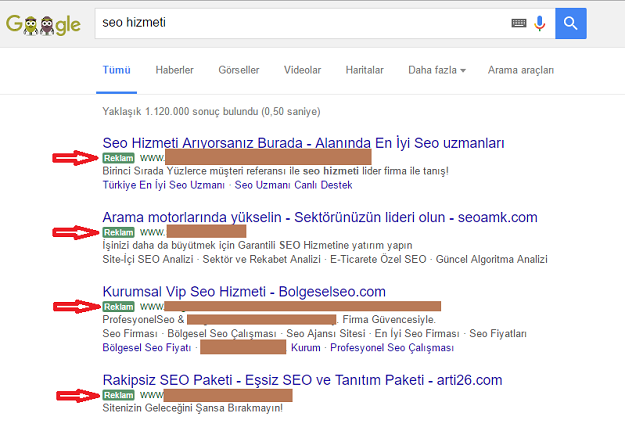Click 'En İyi Seo Firması' text
Viewport: 625px width, 431px height.
[x=417, y=333]
